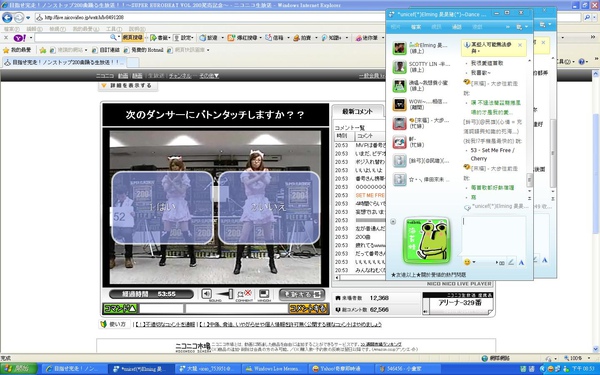The height and width of the screenshot is (375, 600).
Task: Open the recent pages dropdown beside Forward
Action: click(28, 18)
